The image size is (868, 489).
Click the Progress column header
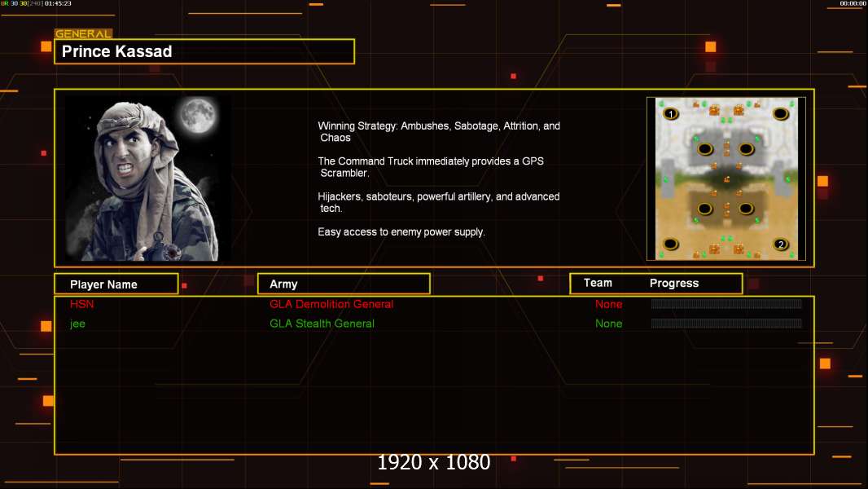click(x=673, y=284)
